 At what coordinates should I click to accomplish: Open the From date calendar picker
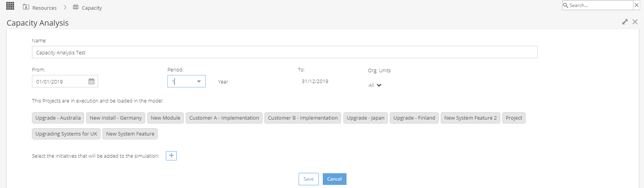(x=91, y=81)
